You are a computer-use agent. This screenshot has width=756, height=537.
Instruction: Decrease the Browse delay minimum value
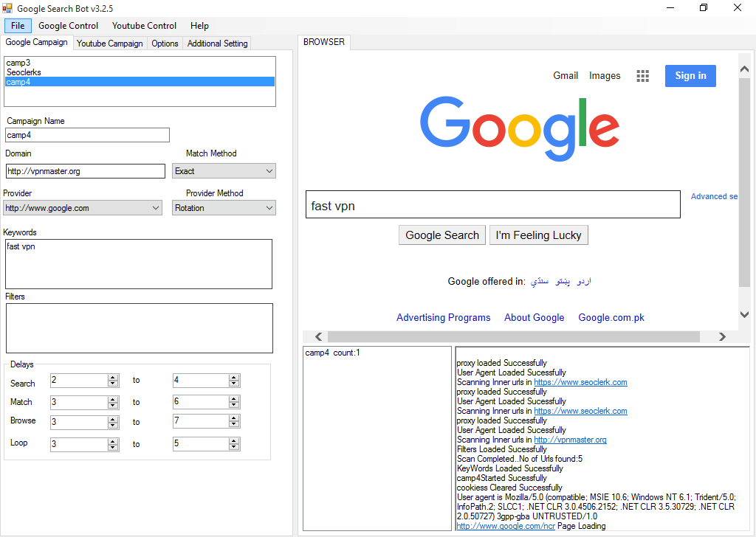[113, 426]
